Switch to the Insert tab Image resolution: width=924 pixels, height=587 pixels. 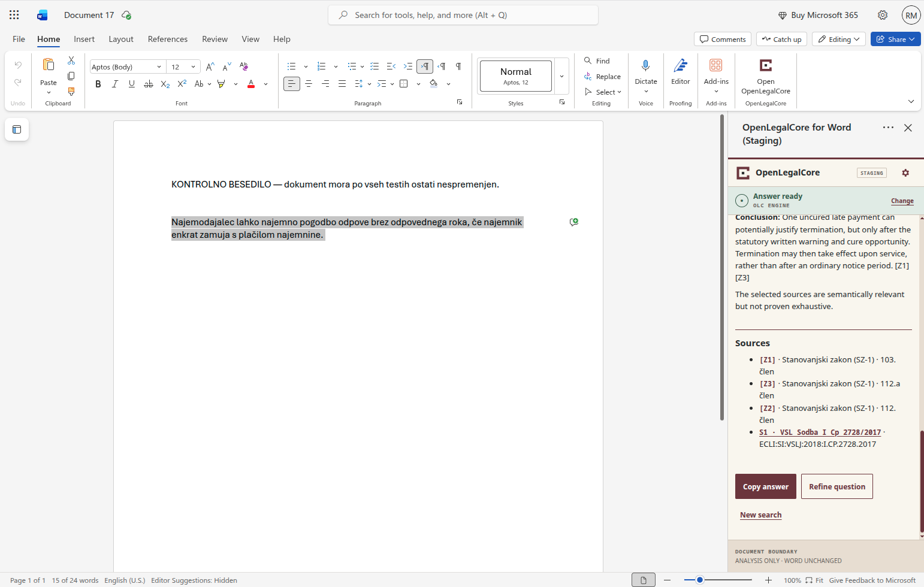coord(84,39)
